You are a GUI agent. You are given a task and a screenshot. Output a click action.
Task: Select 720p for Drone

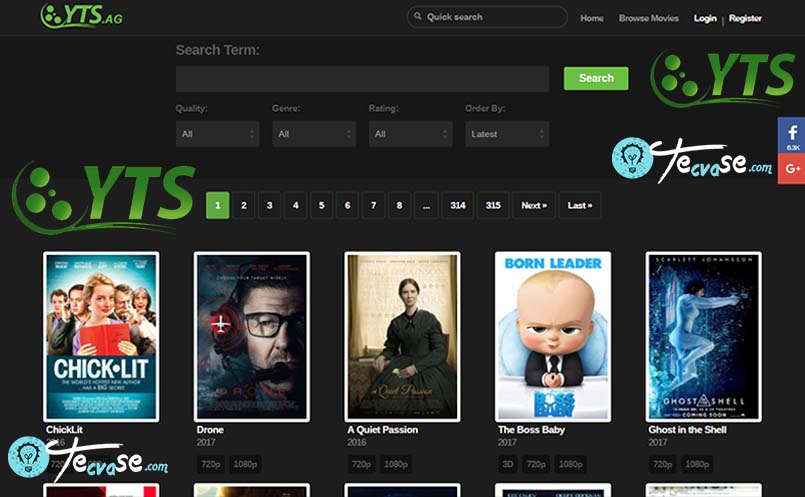pos(211,464)
